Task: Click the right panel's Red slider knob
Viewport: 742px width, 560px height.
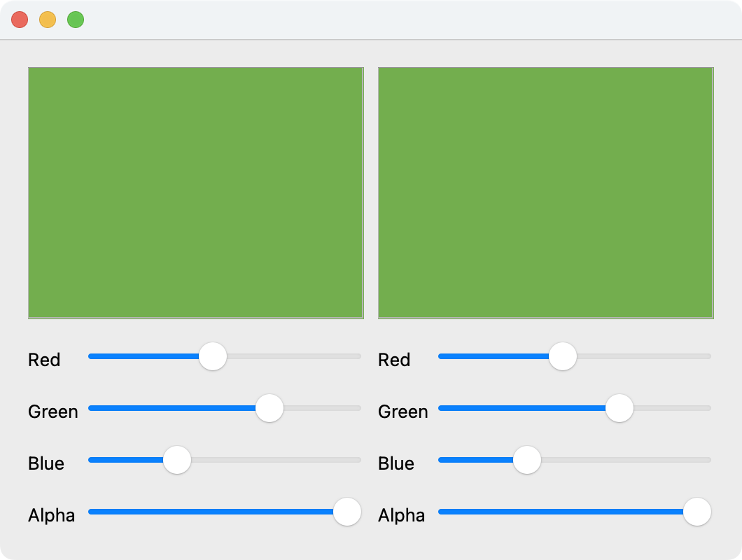Action: coord(563,356)
